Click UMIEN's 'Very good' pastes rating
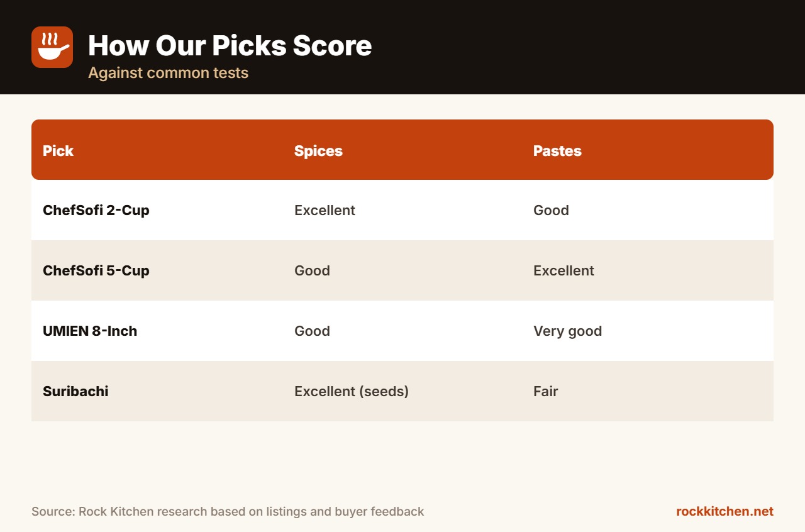Viewport: 805px width, 532px height. [567, 331]
